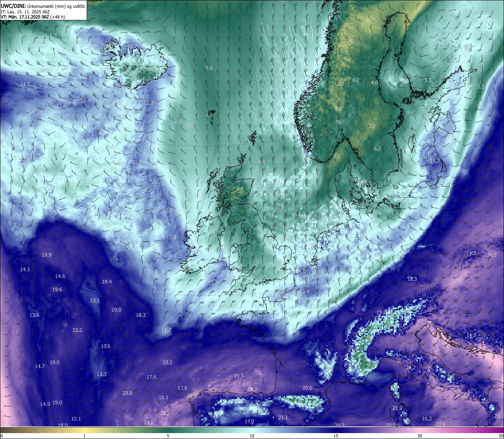Click the 13.1 precipitation value
Screen dimensions: 504x439
(95, 301)
